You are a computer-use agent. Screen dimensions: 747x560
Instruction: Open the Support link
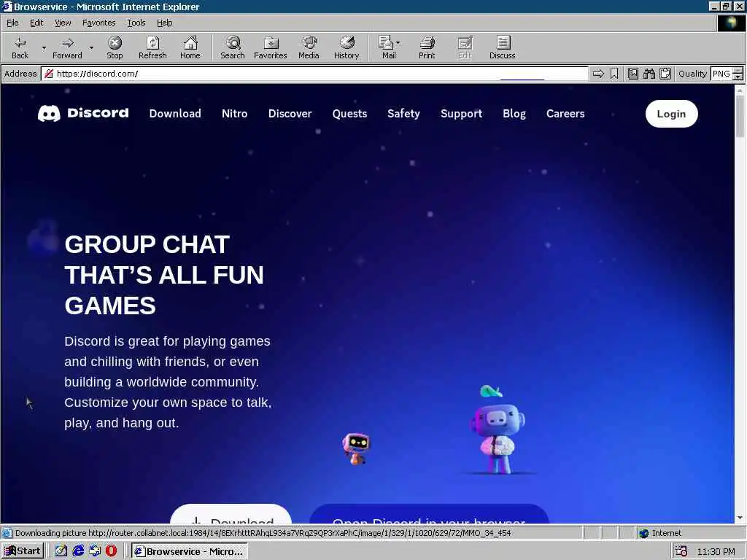pyautogui.click(x=461, y=114)
